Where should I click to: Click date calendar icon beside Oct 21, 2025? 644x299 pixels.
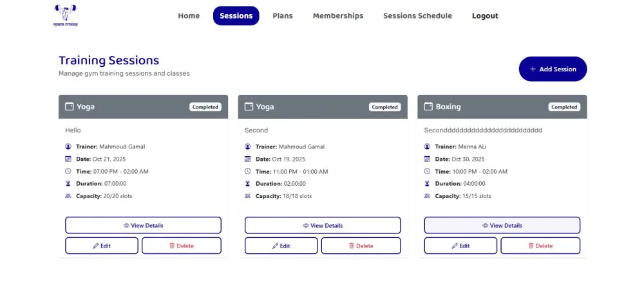tap(68, 159)
